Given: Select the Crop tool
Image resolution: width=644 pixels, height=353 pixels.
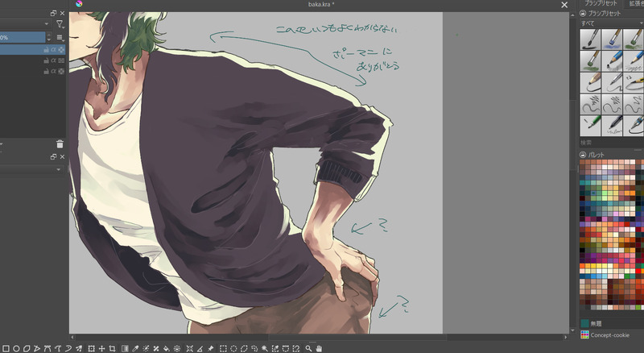Looking at the screenshot, I should [x=112, y=348].
